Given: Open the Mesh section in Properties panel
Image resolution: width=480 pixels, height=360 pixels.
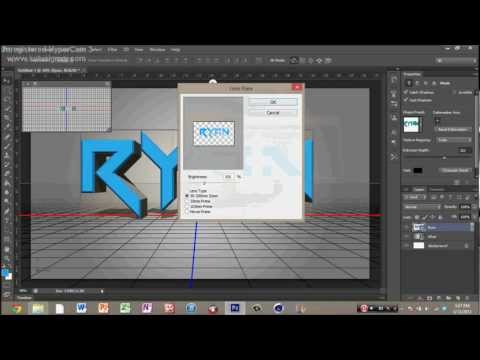Looking at the screenshot, I should [409, 83].
